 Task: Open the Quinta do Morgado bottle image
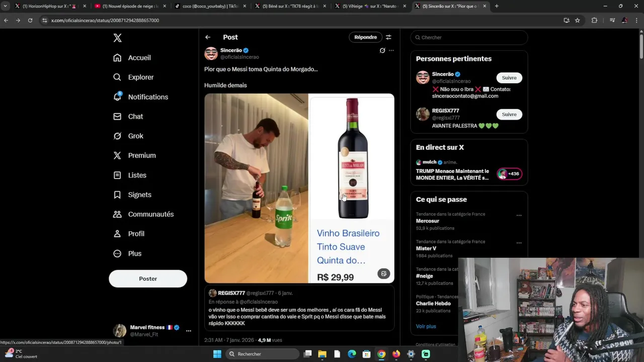point(352,188)
